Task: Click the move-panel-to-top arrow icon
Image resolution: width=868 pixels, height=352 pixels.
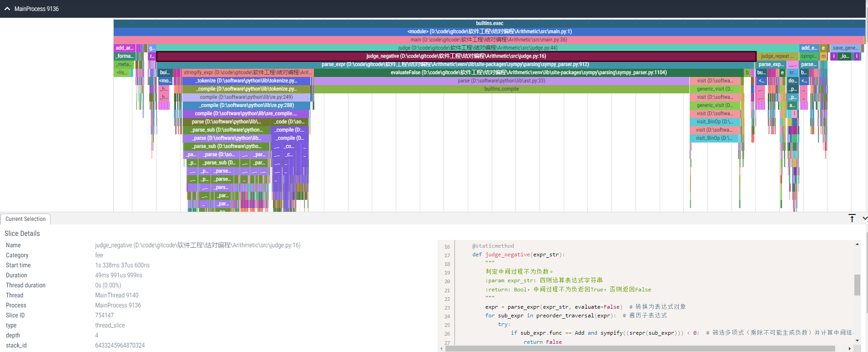Action: click(x=852, y=219)
